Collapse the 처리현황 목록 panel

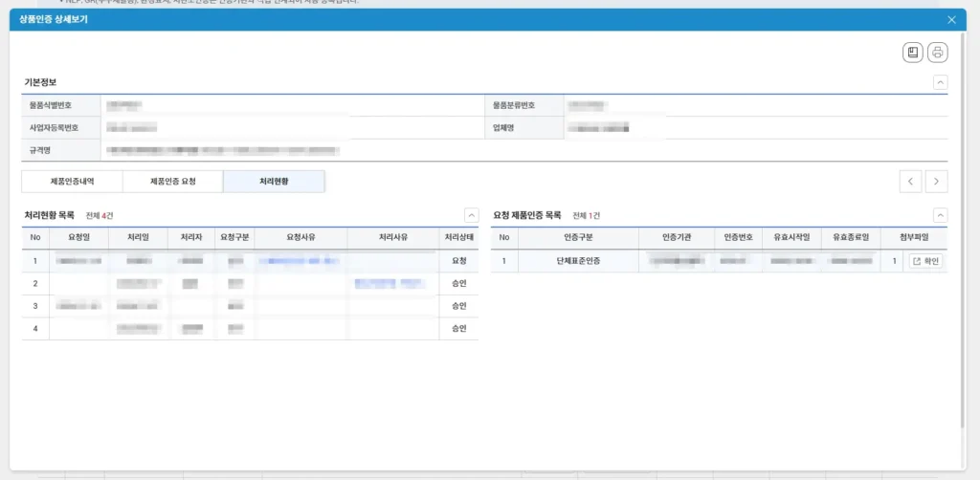[x=470, y=216]
